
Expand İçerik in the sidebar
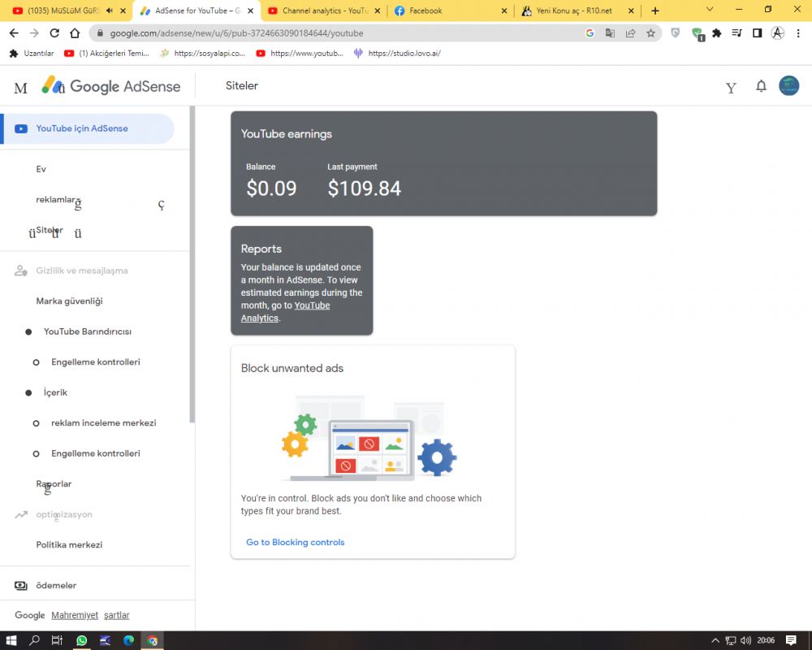tap(55, 393)
